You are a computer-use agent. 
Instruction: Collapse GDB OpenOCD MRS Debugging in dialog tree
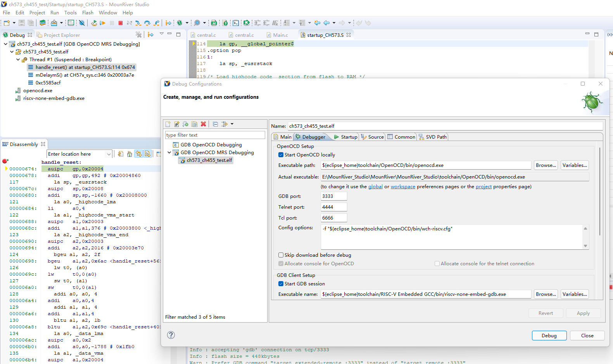[x=169, y=153]
